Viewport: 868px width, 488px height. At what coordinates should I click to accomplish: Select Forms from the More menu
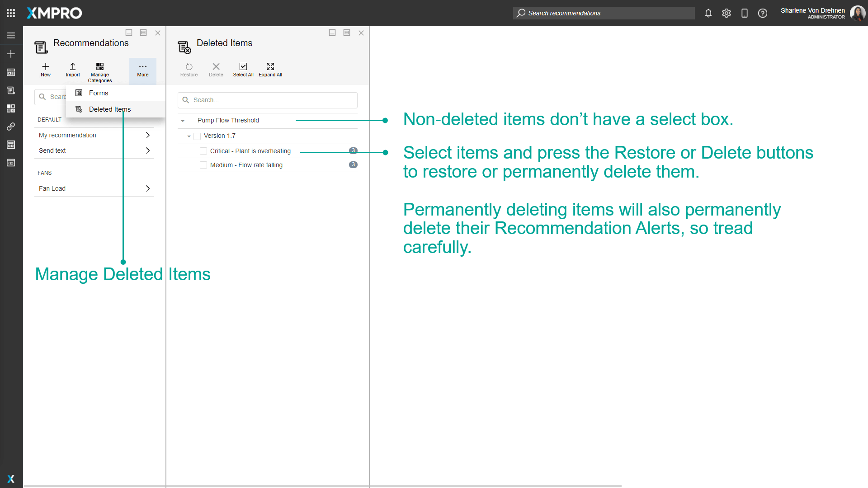click(x=99, y=93)
